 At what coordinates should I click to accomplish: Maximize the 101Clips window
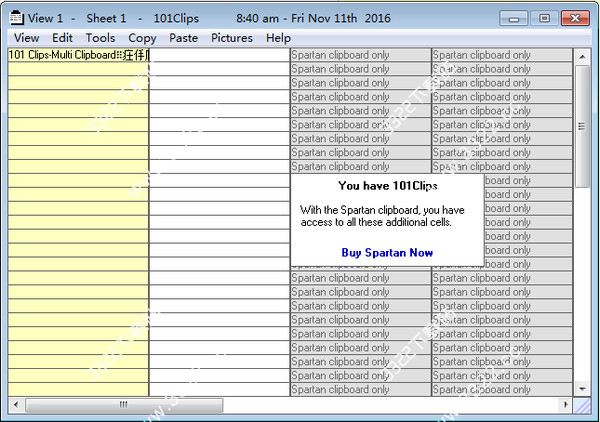point(545,18)
